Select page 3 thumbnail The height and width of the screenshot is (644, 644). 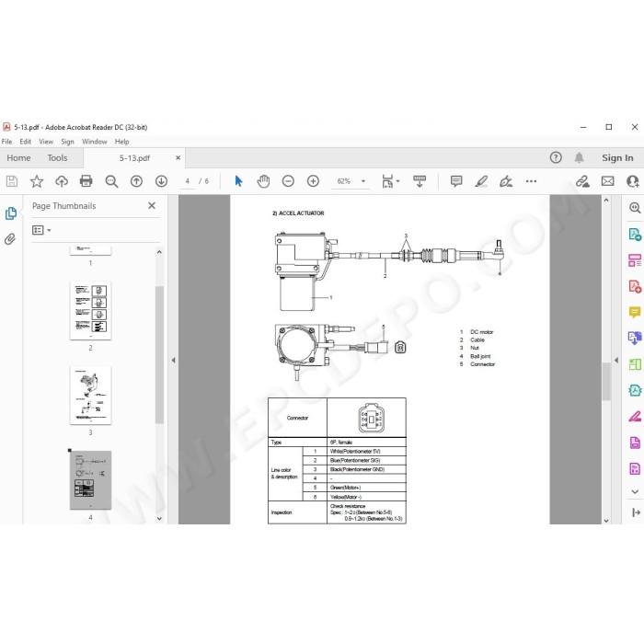tap(90, 396)
